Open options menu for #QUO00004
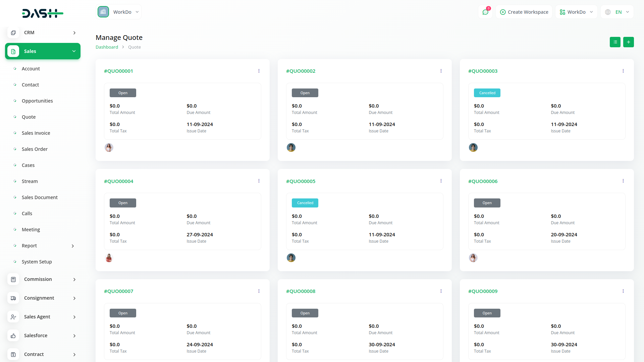 tap(259, 181)
